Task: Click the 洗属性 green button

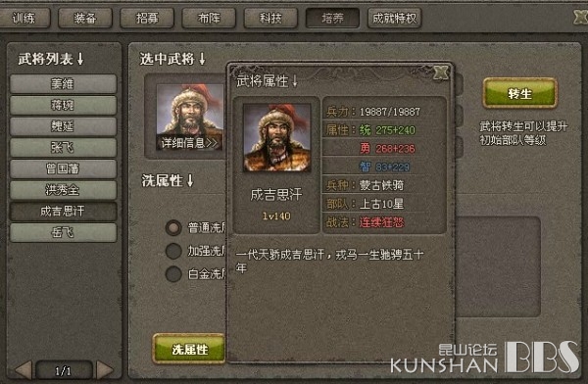Action: (x=189, y=349)
